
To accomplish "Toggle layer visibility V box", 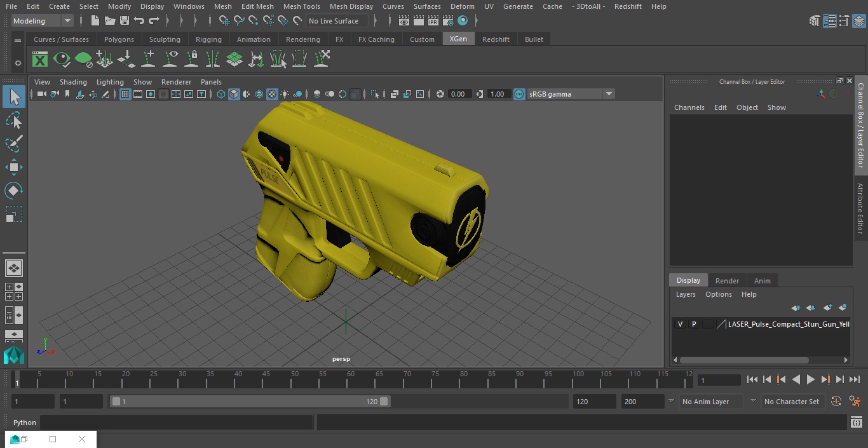I will click(680, 324).
